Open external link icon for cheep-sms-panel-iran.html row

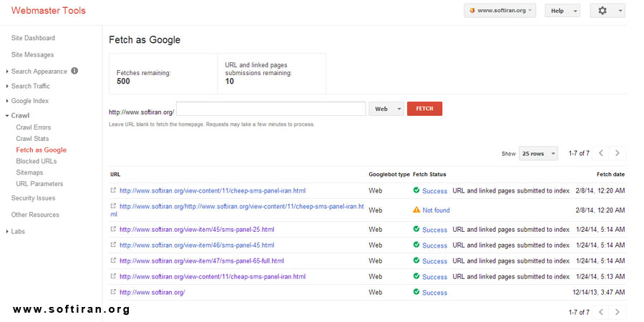click(x=113, y=190)
